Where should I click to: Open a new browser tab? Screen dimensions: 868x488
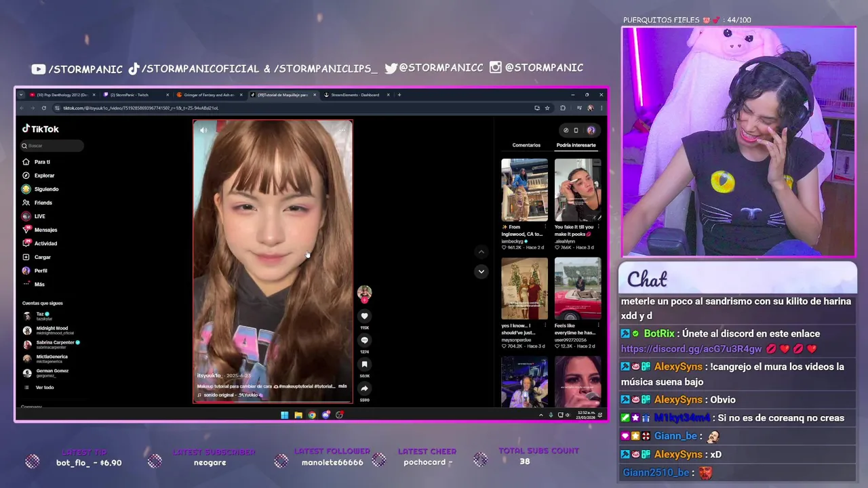[x=399, y=95]
